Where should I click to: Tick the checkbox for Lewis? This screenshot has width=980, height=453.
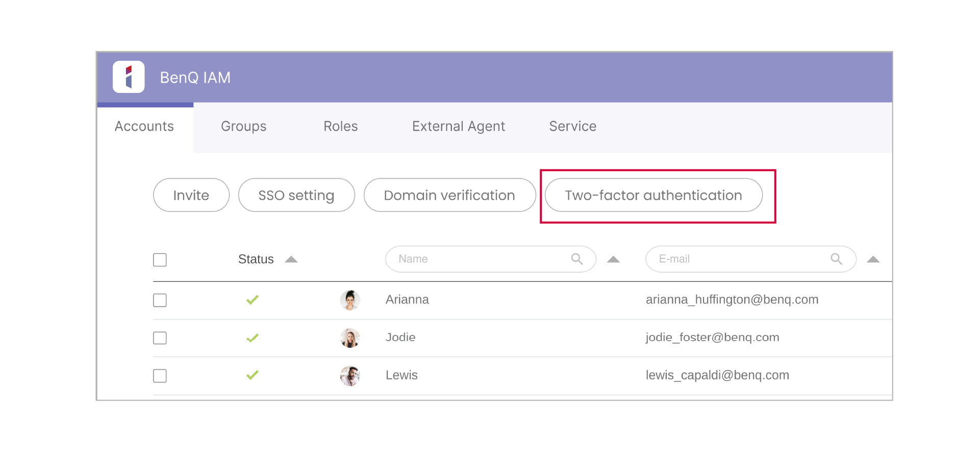click(x=160, y=376)
